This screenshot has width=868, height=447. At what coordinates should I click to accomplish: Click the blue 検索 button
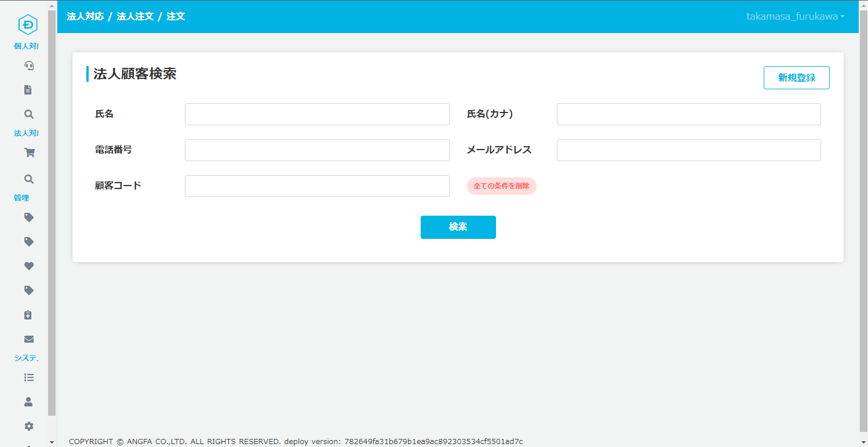[x=458, y=227]
